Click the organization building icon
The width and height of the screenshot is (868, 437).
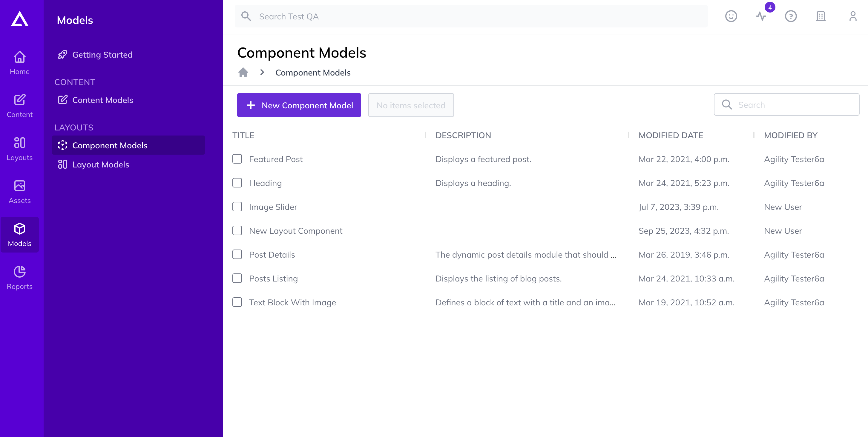(821, 16)
